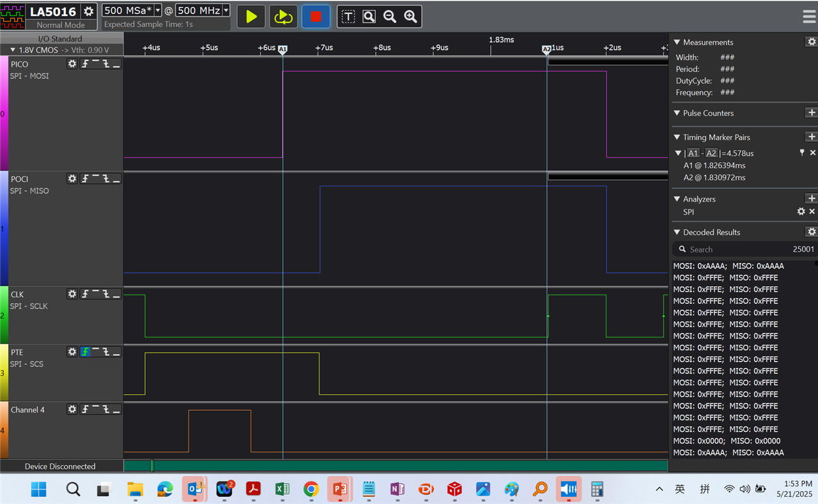Select A2 timing marker on timeline

click(x=547, y=49)
